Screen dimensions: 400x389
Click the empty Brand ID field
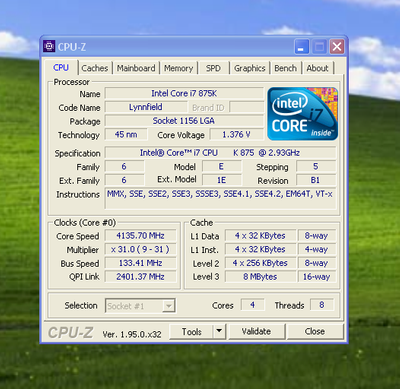[247, 107]
